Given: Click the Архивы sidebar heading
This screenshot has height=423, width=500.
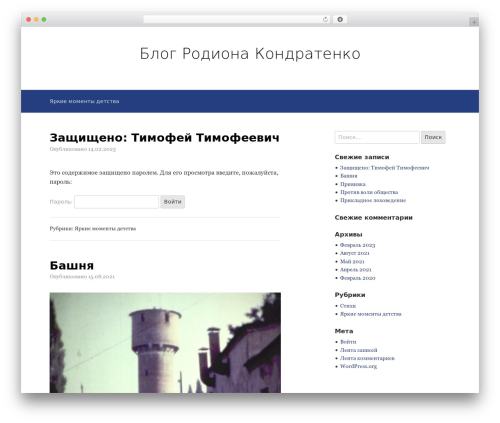Looking at the screenshot, I should [348, 234].
